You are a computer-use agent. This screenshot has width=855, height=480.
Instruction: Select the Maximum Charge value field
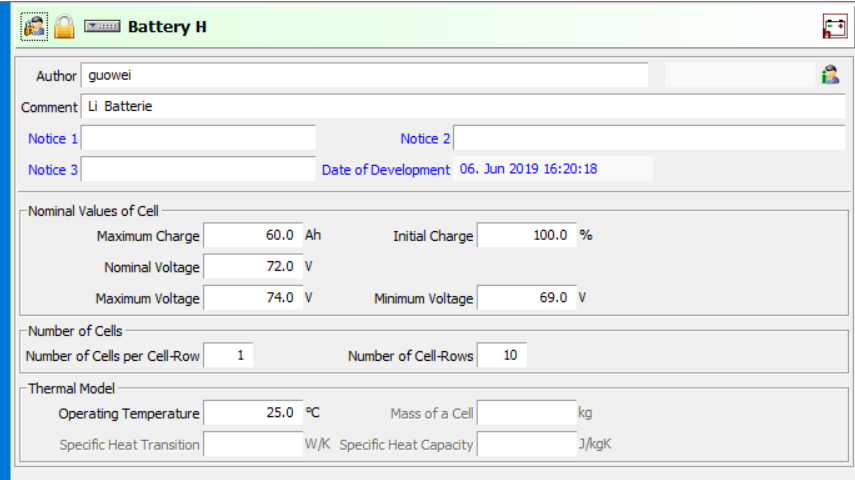click(x=252, y=236)
